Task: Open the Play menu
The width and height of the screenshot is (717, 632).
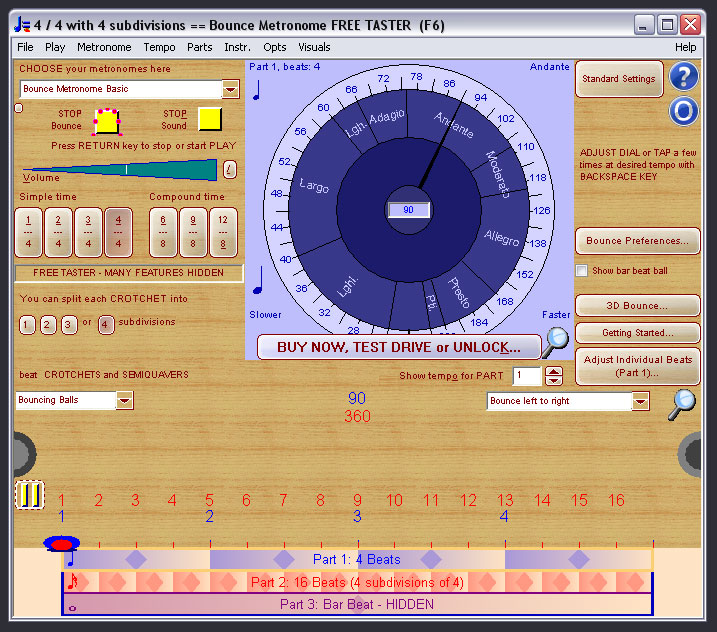Action: [x=55, y=47]
